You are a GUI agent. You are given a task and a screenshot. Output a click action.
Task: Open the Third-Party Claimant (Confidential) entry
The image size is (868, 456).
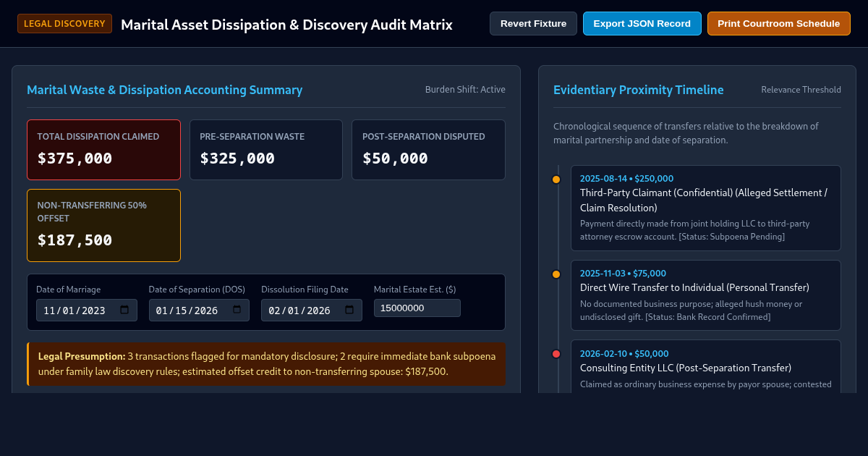[x=705, y=208]
